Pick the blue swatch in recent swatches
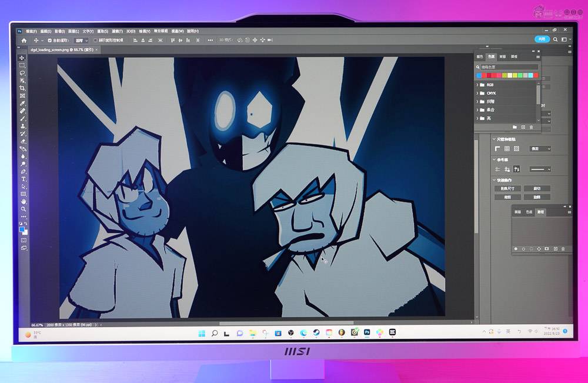This screenshot has height=383, width=588. click(x=479, y=75)
